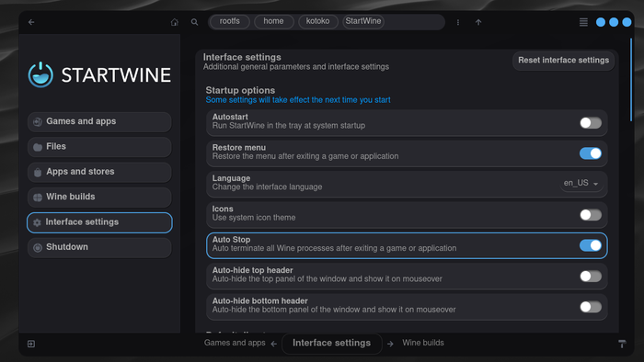
Task: Disable the Restore menu switch
Action: pyautogui.click(x=591, y=153)
